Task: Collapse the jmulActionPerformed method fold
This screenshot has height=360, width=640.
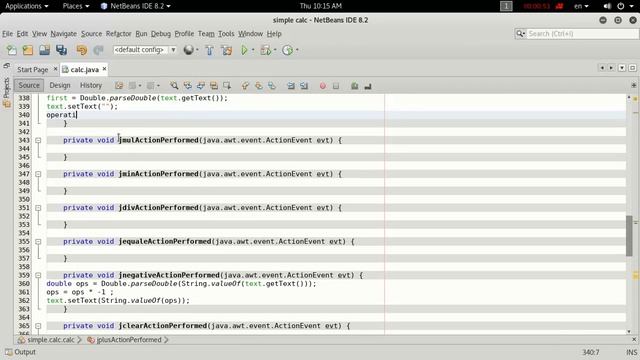Action: click(38, 140)
